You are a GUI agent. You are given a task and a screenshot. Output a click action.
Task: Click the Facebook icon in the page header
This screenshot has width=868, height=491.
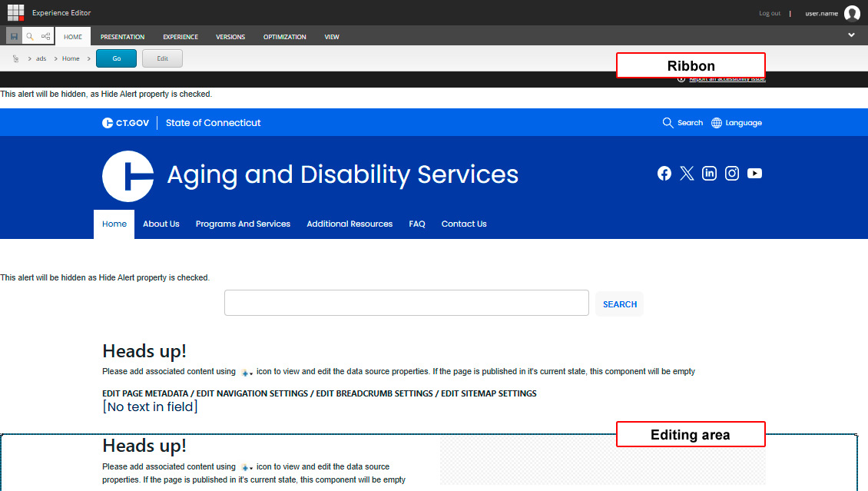(x=664, y=173)
